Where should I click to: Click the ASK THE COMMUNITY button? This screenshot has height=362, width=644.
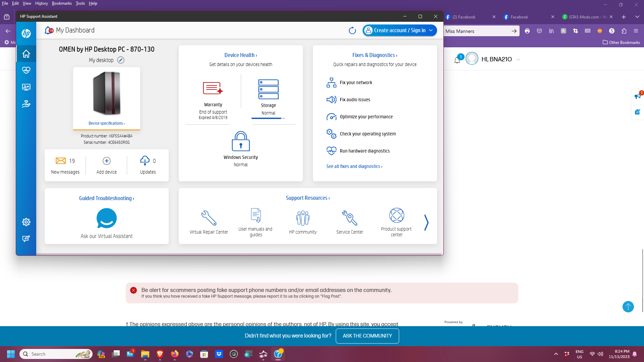click(x=367, y=336)
